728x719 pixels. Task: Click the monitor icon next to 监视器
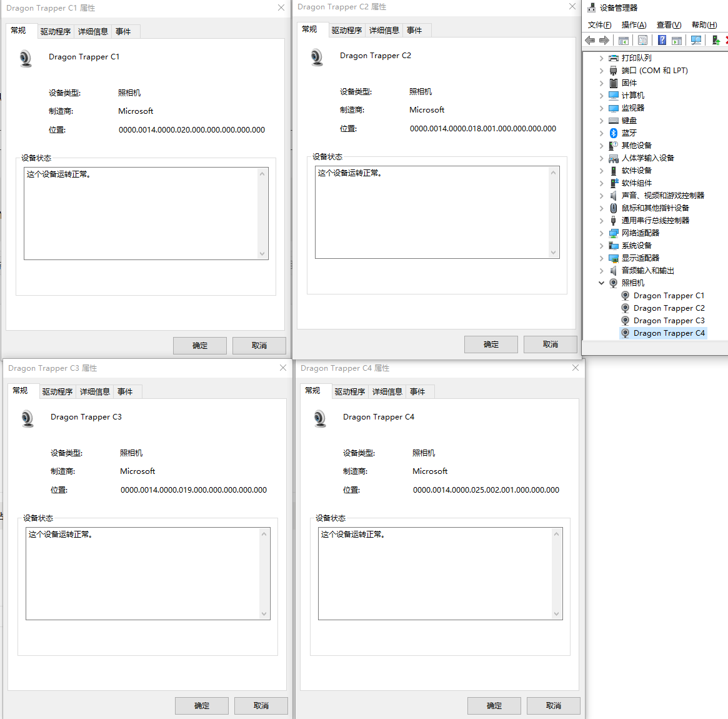613,108
